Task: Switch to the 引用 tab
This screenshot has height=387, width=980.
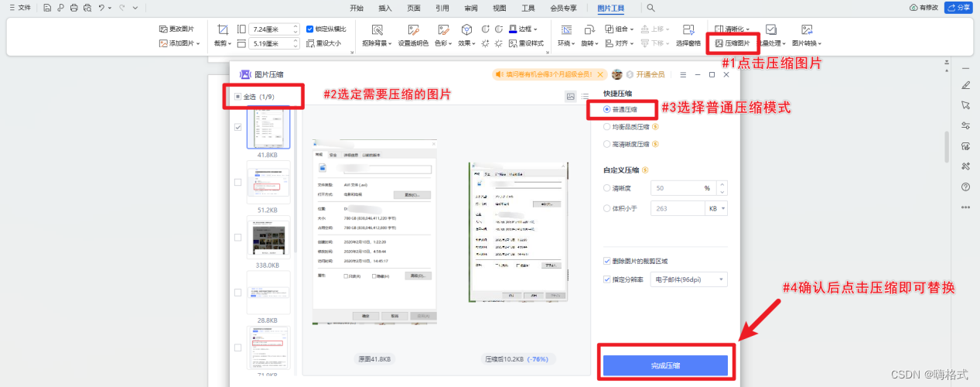Action: (442, 8)
